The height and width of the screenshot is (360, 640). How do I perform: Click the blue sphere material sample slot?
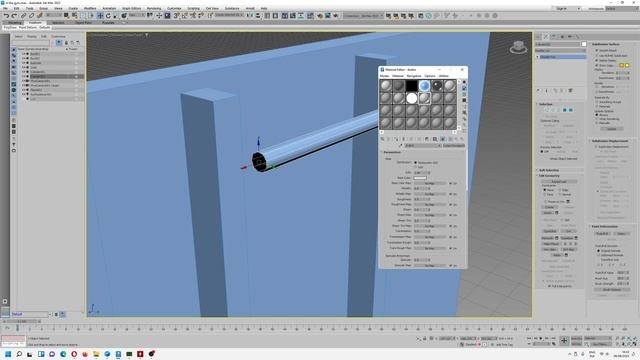424,86
